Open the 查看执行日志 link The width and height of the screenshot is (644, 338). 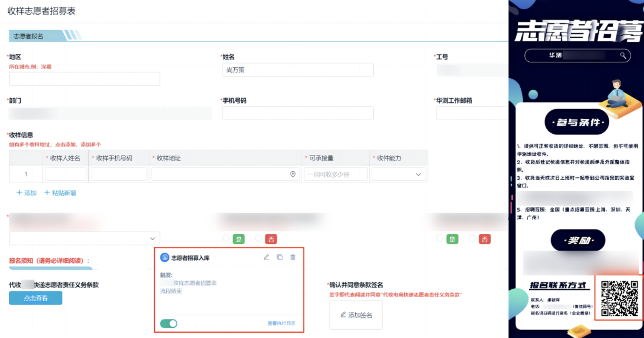click(x=281, y=323)
